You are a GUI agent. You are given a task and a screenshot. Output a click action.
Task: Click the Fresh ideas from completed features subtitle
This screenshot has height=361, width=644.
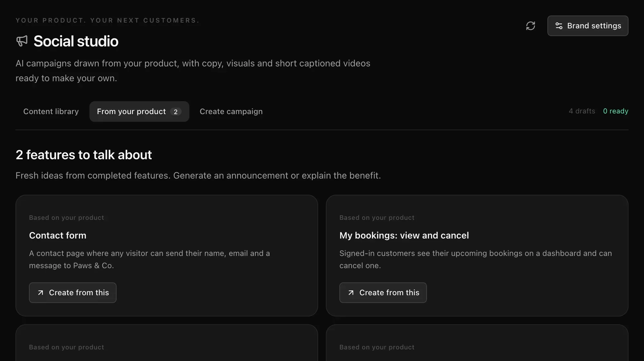pyautogui.click(x=198, y=176)
